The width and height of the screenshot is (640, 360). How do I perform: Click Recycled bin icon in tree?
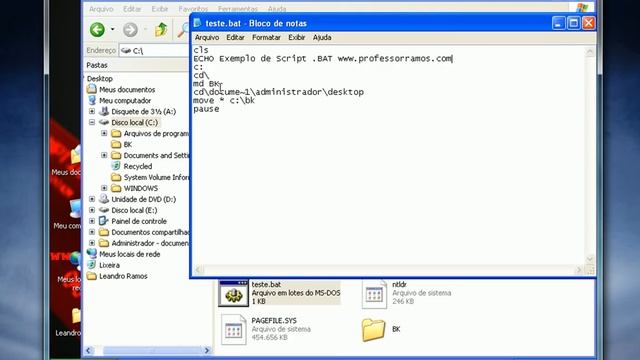116,166
